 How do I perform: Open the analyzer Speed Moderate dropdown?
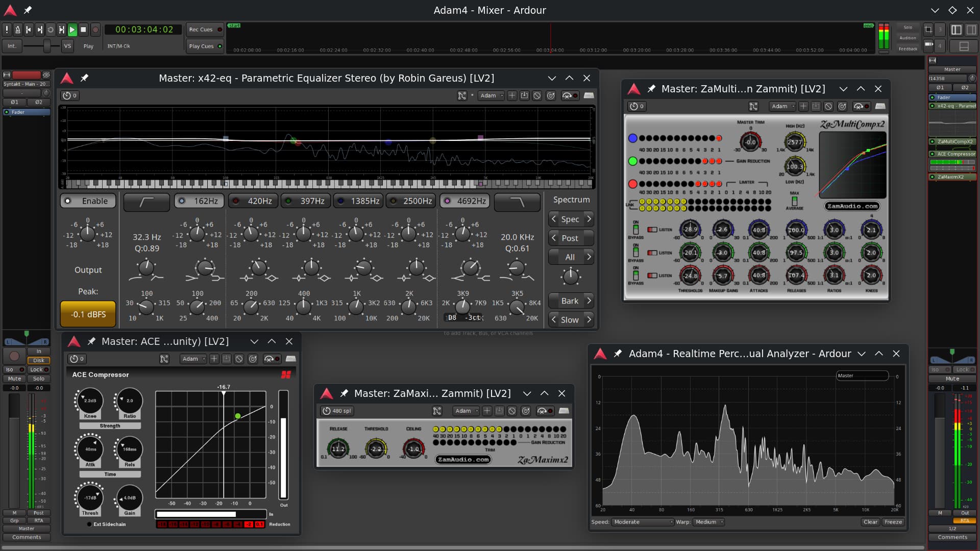click(643, 522)
